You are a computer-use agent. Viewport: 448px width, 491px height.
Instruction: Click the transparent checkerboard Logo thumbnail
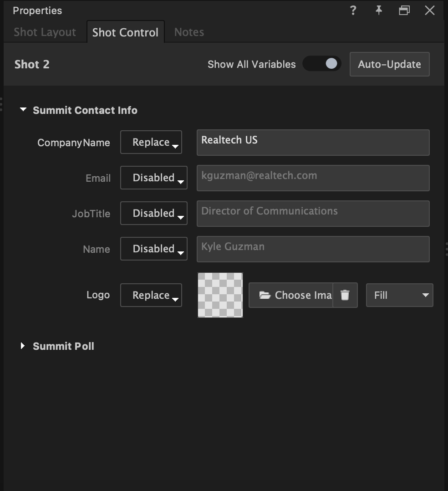(x=220, y=294)
